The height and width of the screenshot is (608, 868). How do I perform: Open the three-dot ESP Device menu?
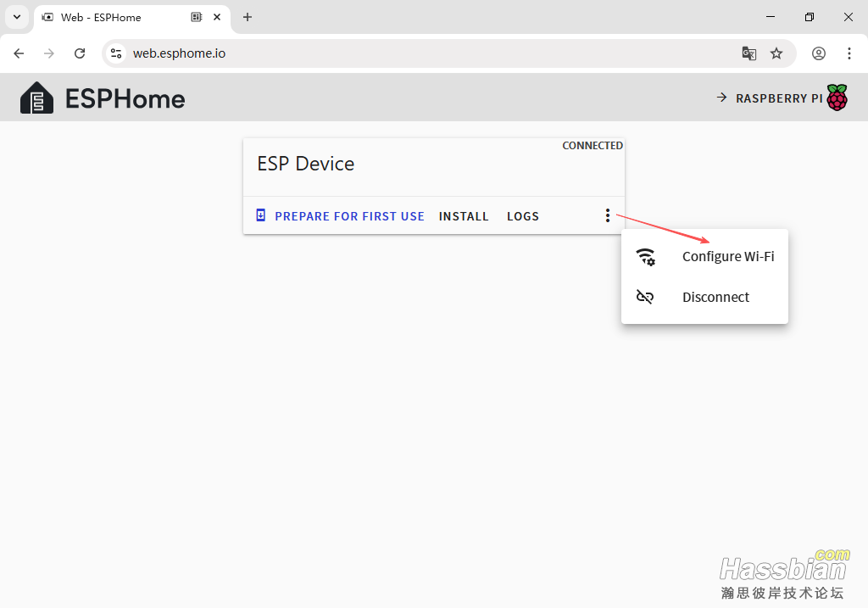click(607, 216)
